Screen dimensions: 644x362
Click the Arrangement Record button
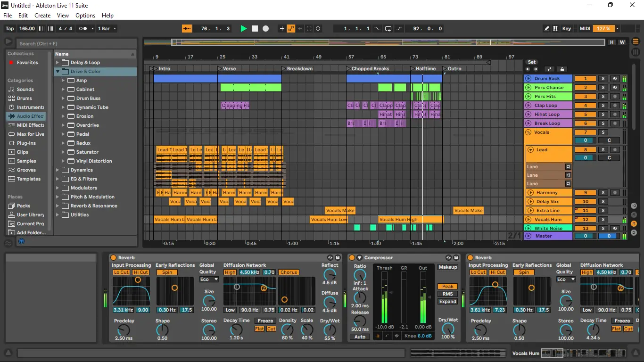pos(265,29)
